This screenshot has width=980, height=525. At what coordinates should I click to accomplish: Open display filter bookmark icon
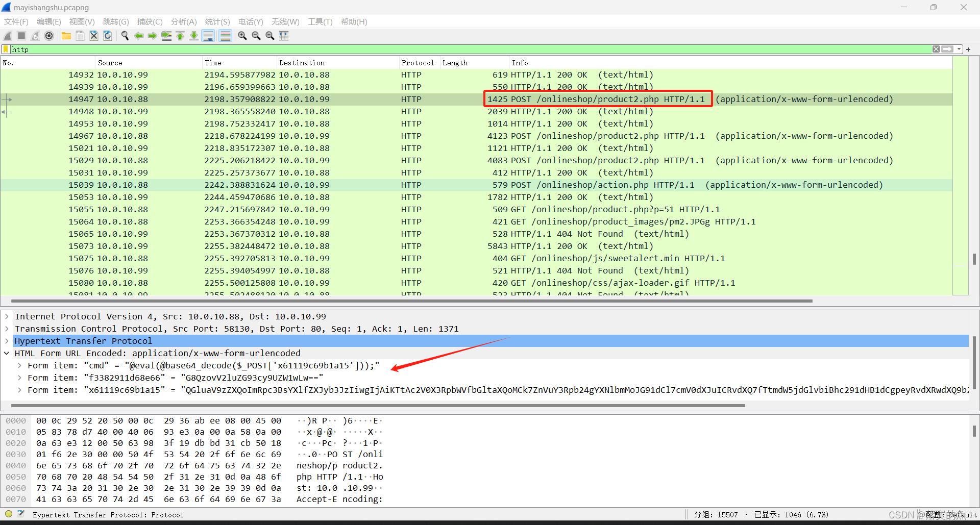pos(6,49)
